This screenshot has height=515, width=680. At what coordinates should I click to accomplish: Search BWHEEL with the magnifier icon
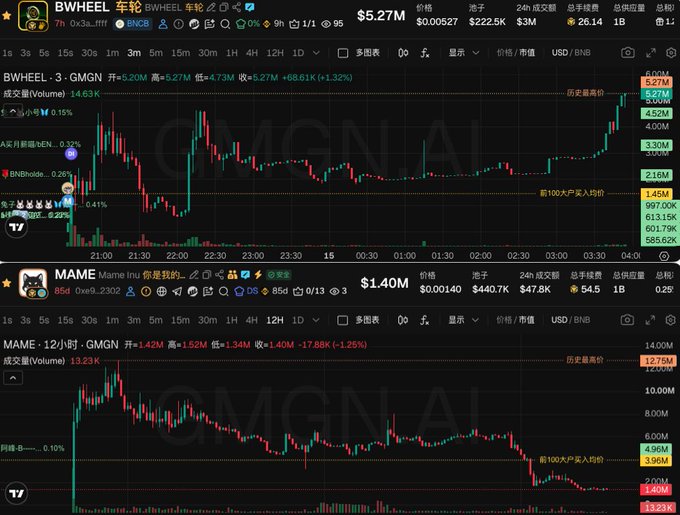tap(225, 24)
